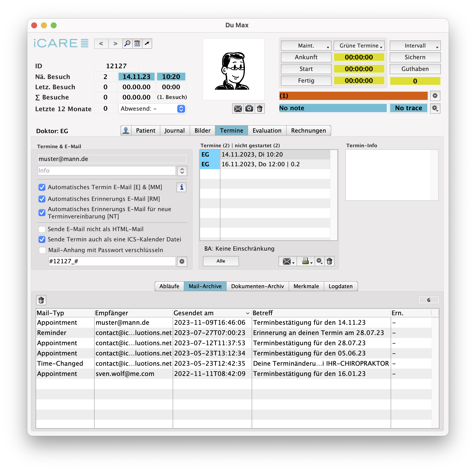This screenshot has height=472, width=476.
Task: Click the trash icon above mail archive table
Action: coord(41,300)
